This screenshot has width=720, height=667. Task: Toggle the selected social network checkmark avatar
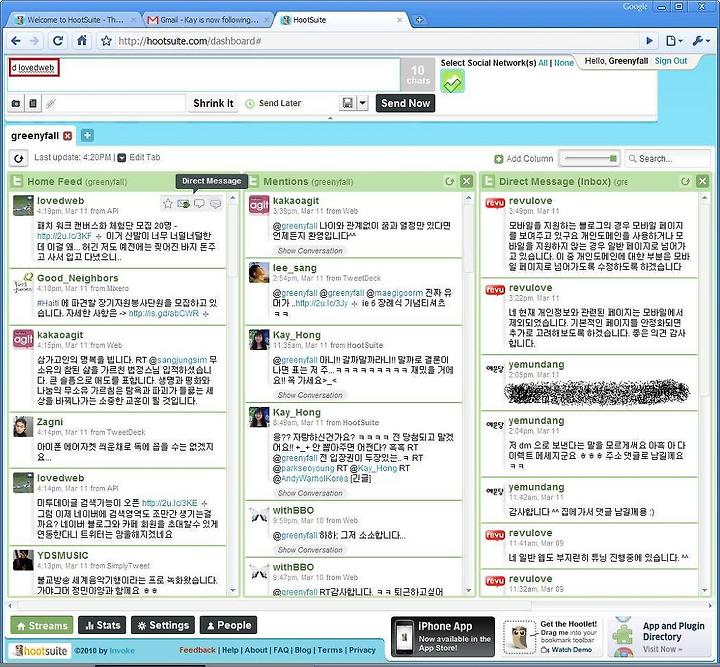(x=452, y=82)
